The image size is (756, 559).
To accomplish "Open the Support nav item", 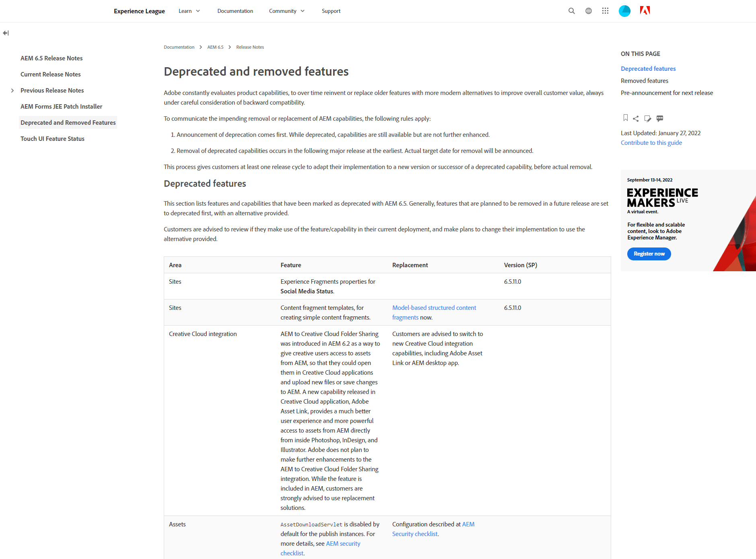I will [331, 11].
